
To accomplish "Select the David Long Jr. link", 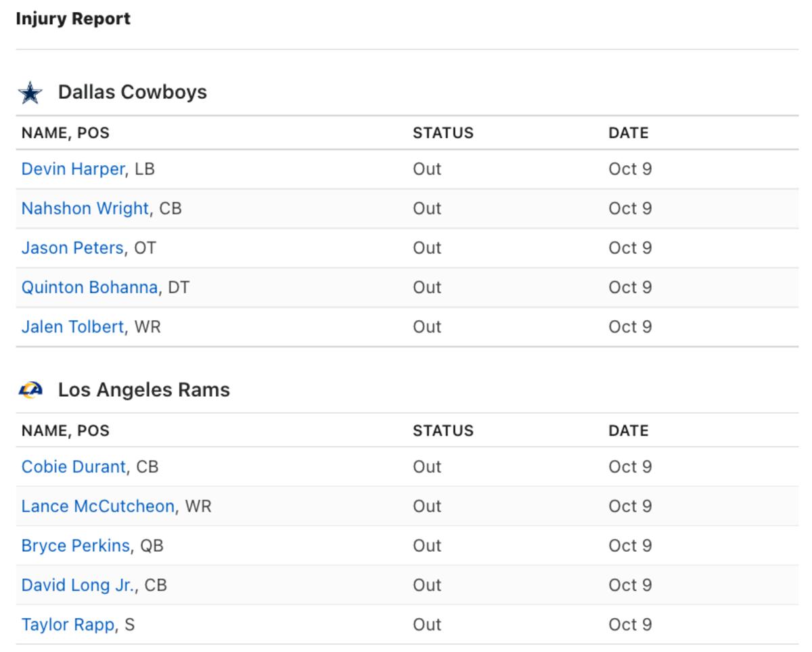I will 78,585.
